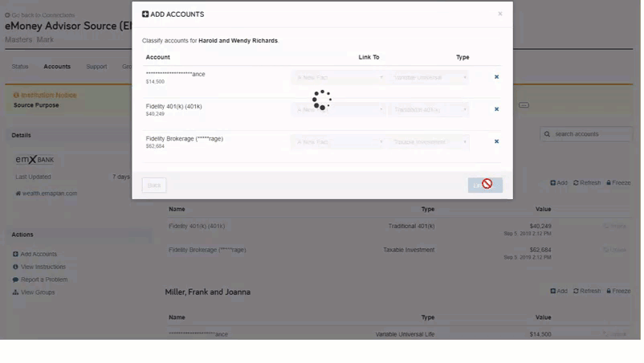This screenshot has width=644, height=363.
Task: Click Taxable Investment type in background table
Action: click(x=409, y=250)
